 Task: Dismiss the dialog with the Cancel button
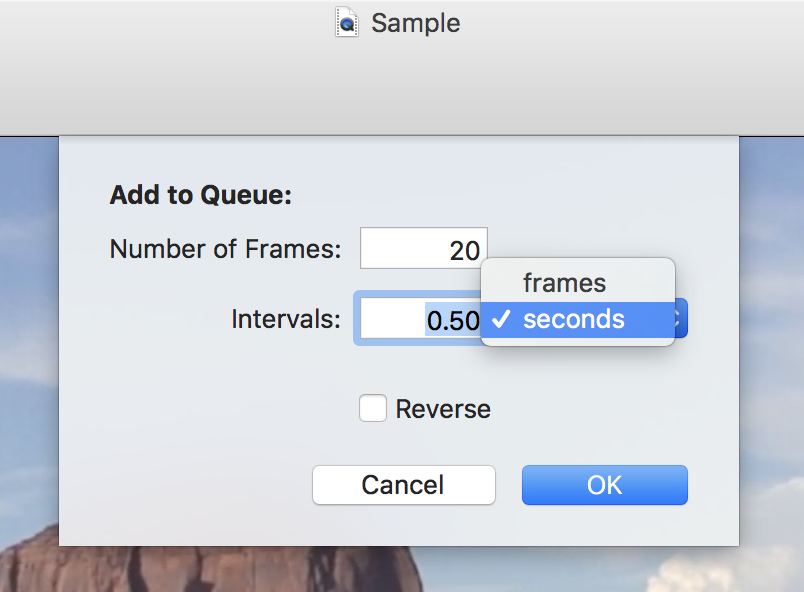pos(404,485)
